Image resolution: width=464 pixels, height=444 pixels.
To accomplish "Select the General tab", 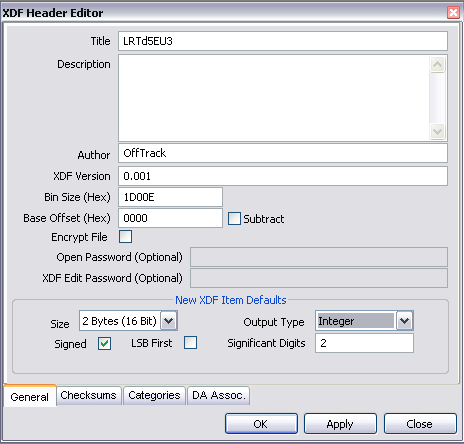I will (x=30, y=396).
